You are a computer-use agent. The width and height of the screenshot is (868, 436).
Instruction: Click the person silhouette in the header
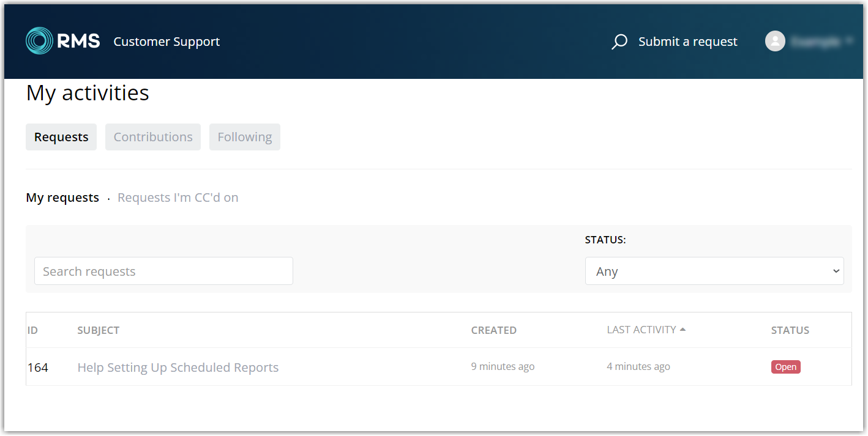775,41
